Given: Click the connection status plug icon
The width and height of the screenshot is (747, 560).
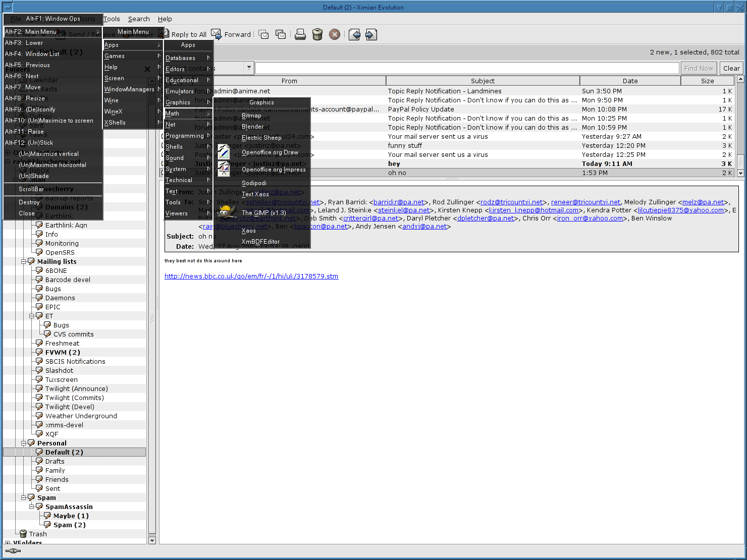Looking at the screenshot, I should click(13, 551).
